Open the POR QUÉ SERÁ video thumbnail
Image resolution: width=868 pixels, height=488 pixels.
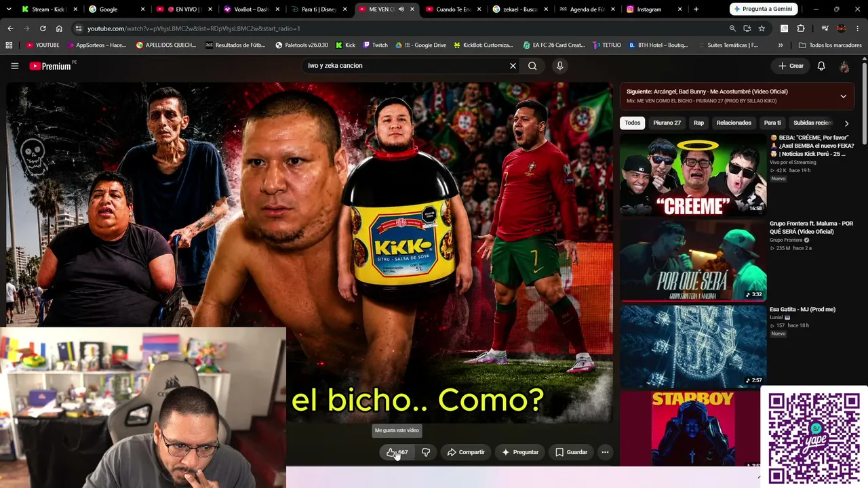click(693, 260)
